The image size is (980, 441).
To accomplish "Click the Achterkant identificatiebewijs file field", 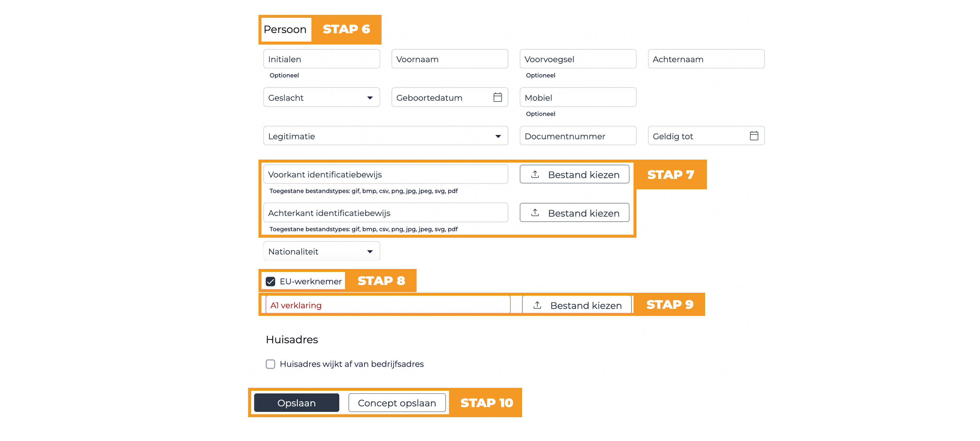I will 385,213.
